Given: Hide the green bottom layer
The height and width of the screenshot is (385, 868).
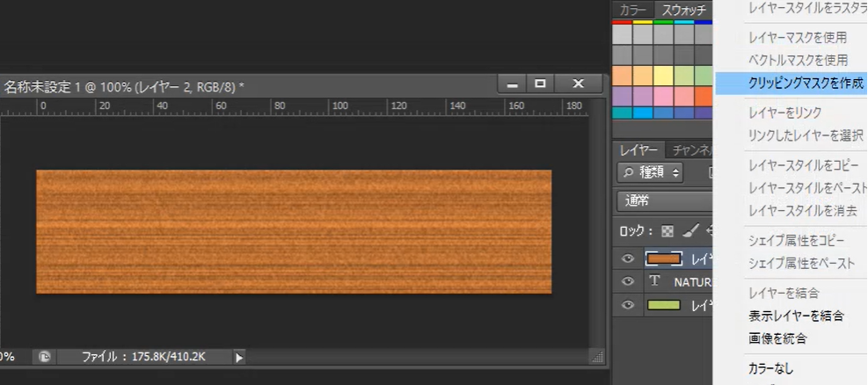Looking at the screenshot, I should point(628,305).
